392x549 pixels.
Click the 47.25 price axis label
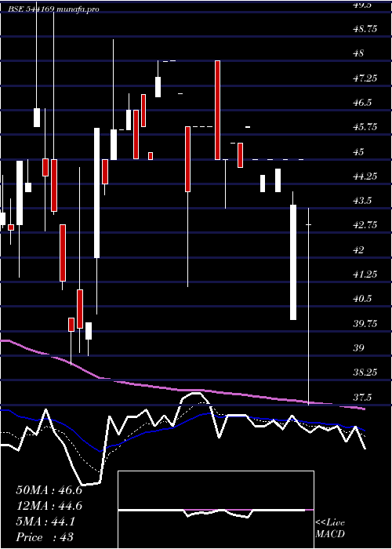[x=365, y=78]
